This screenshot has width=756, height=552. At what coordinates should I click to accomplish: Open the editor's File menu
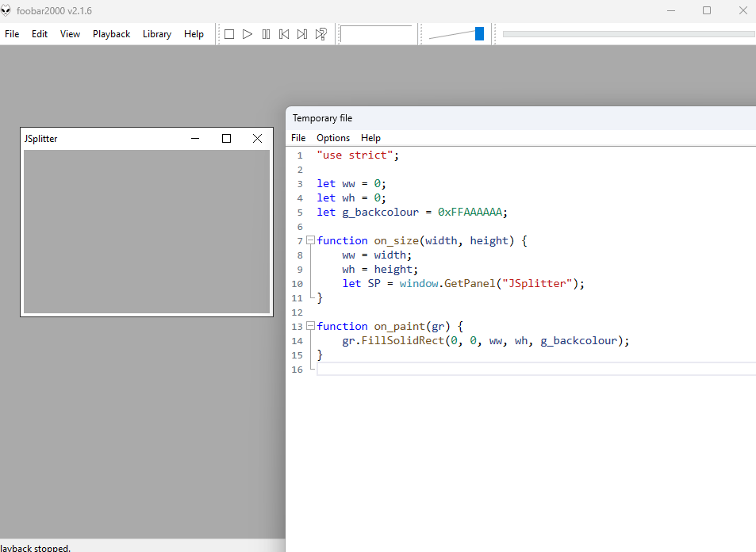tap(298, 138)
